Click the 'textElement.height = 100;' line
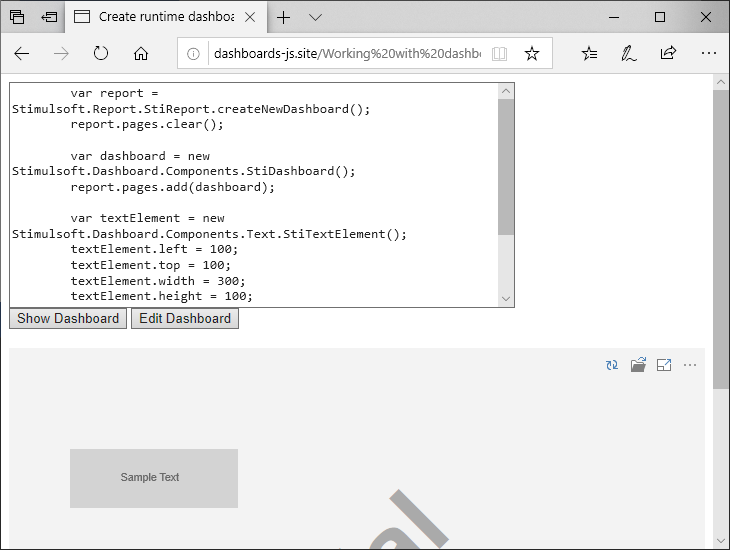The width and height of the screenshot is (730, 550). pyautogui.click(x=162, y=296)
